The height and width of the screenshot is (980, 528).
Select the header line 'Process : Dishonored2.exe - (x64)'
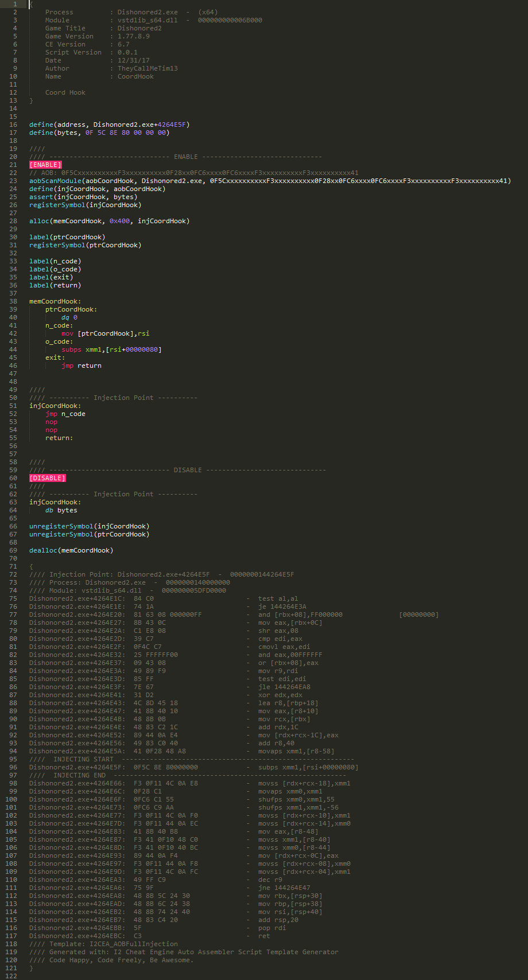[131, 12]
